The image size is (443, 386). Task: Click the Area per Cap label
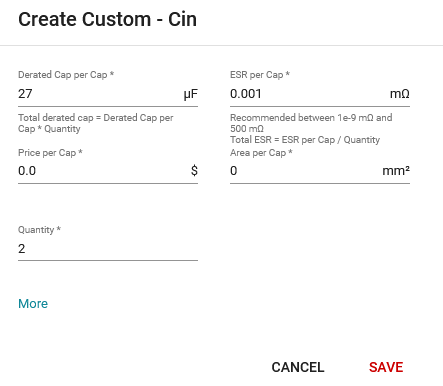point(261,153)
